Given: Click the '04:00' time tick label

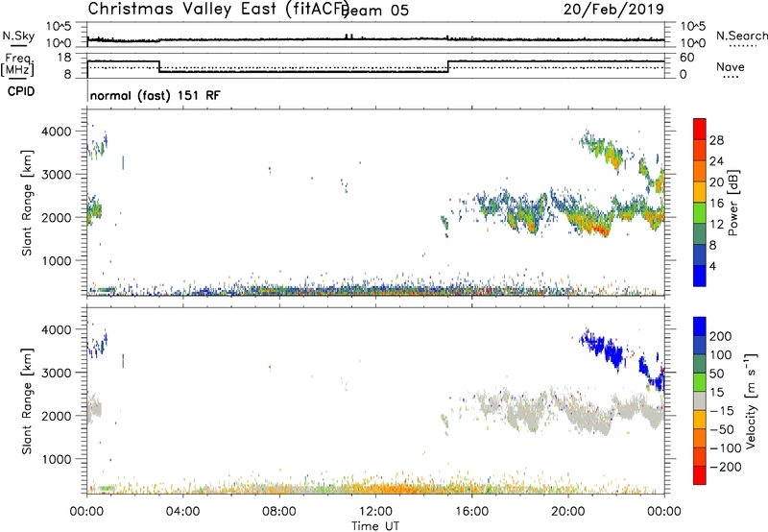Looking at the screenshot, I should pos(182,512).
